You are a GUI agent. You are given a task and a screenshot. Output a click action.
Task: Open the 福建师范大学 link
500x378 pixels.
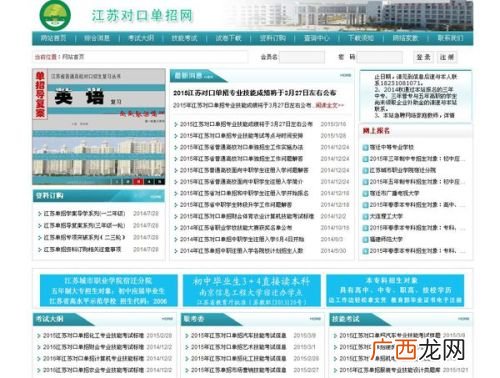click(x=386, y=239)
